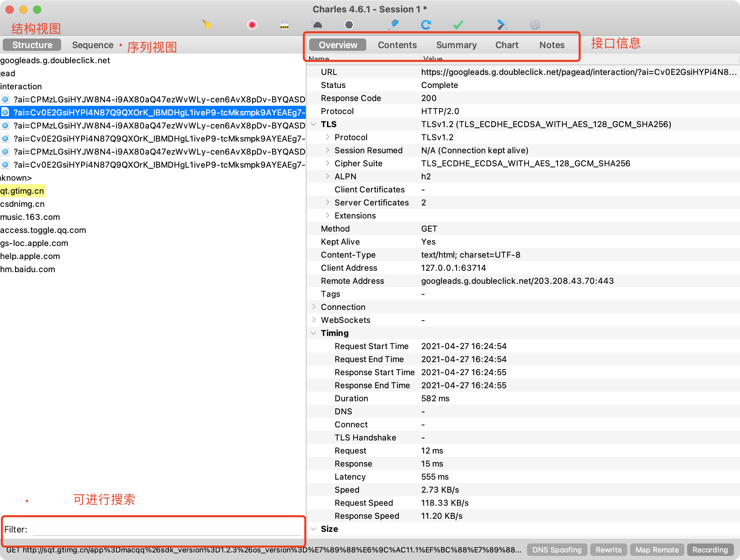Collapse the Timing section
740x560 pixels.
click(x=313, y=333)
